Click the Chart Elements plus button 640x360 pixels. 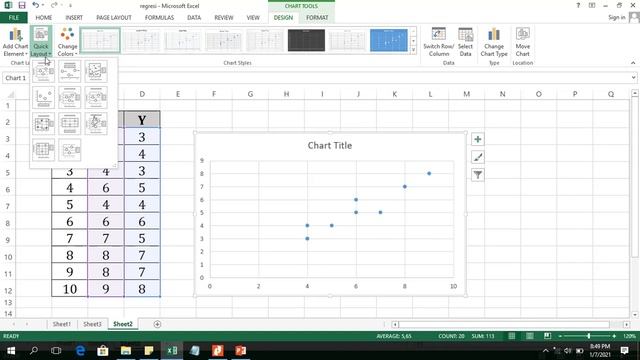[x=478, y=139]
